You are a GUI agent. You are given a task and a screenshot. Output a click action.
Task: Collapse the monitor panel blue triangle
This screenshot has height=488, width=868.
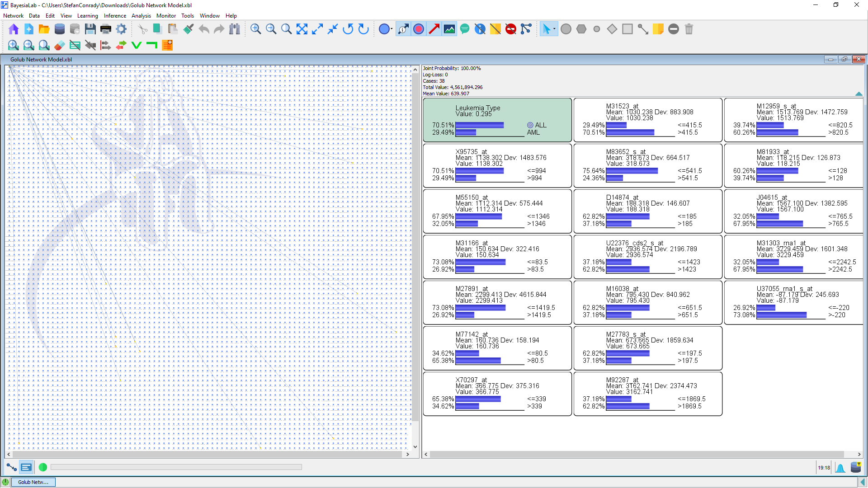[859, 94]
